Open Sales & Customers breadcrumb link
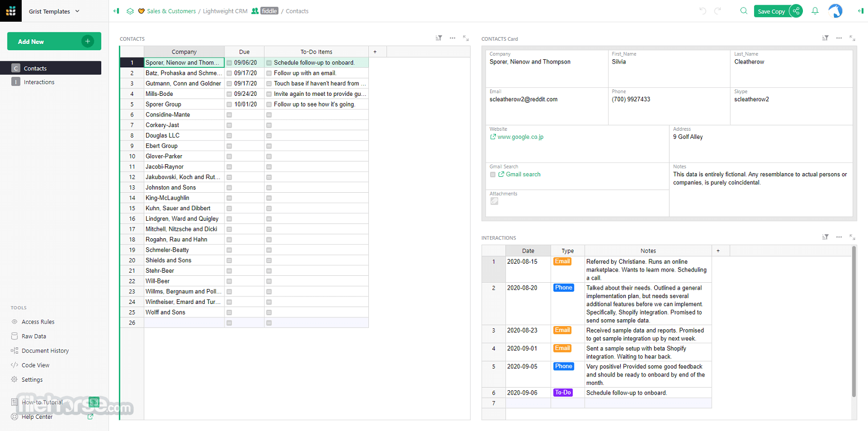Viewport: 868px width, 431px height. point(171,11)
